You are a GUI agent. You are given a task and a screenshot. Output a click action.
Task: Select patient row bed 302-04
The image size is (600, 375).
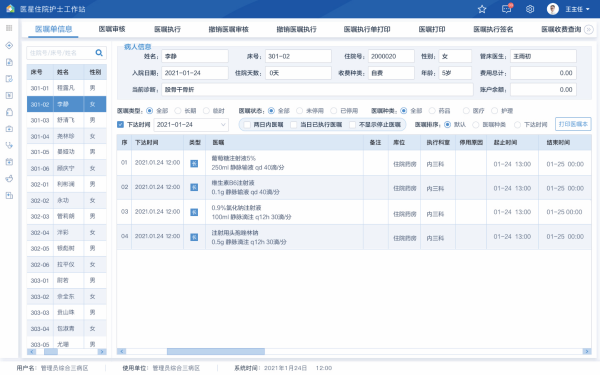pos(67,232)
